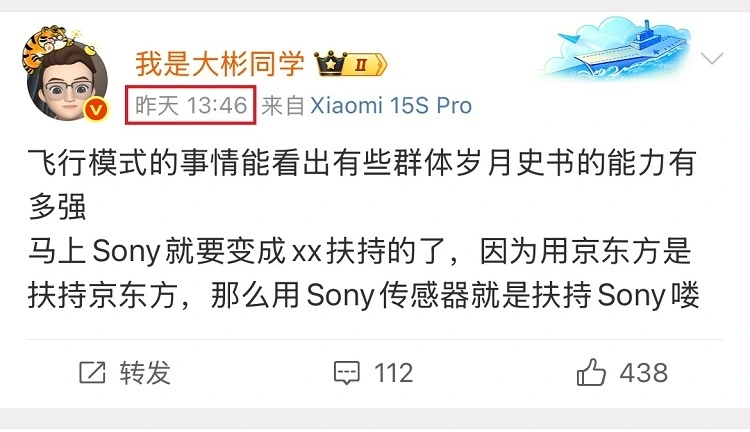Screen dimensions: 750x432
Task: Open the 昨天 13:46 timestamp
Action: (191, 105)
